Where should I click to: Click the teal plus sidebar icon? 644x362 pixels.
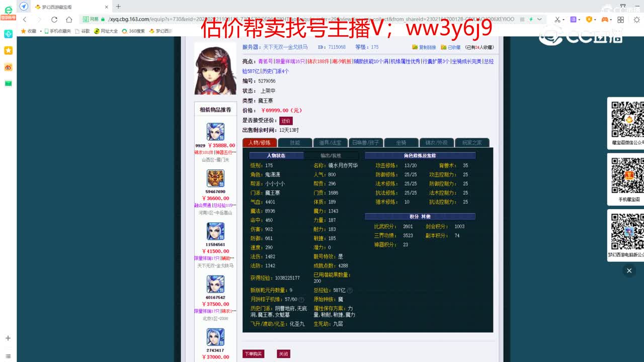[8, 34]
